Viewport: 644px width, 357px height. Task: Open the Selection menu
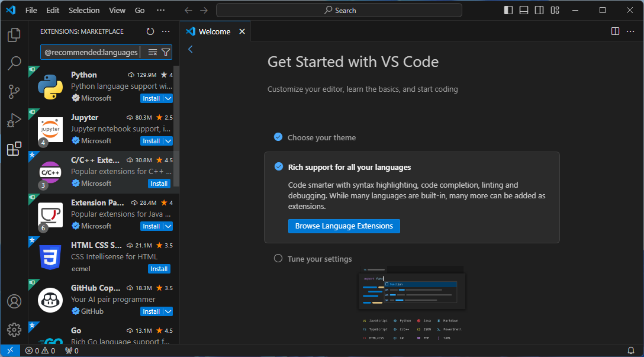84,10
